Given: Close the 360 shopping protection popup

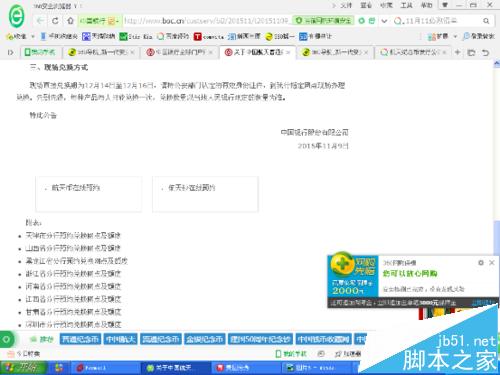Looking at the screenshot, I should pyautogui.click(x=492, y=263).
